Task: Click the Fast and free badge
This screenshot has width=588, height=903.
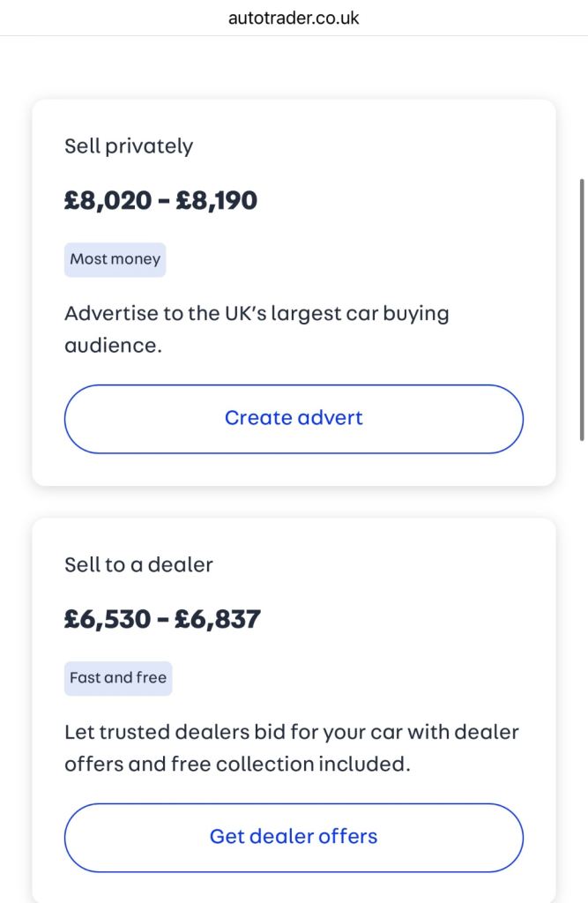Action: pos(118,678)
